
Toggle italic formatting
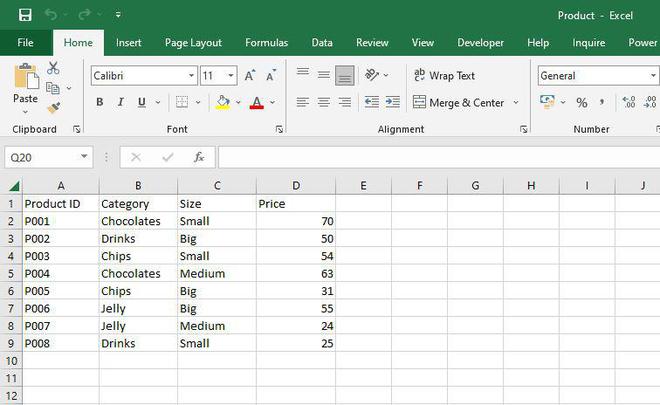coord(120,102)
